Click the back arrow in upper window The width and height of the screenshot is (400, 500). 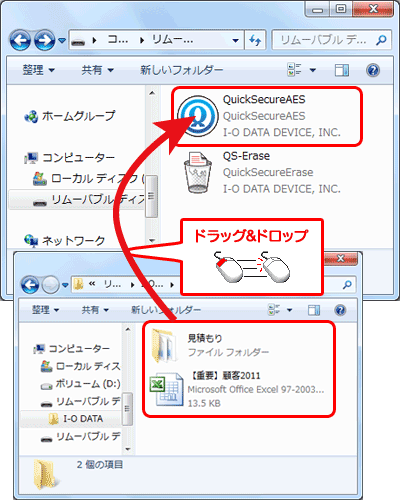(x=20, y=40)
